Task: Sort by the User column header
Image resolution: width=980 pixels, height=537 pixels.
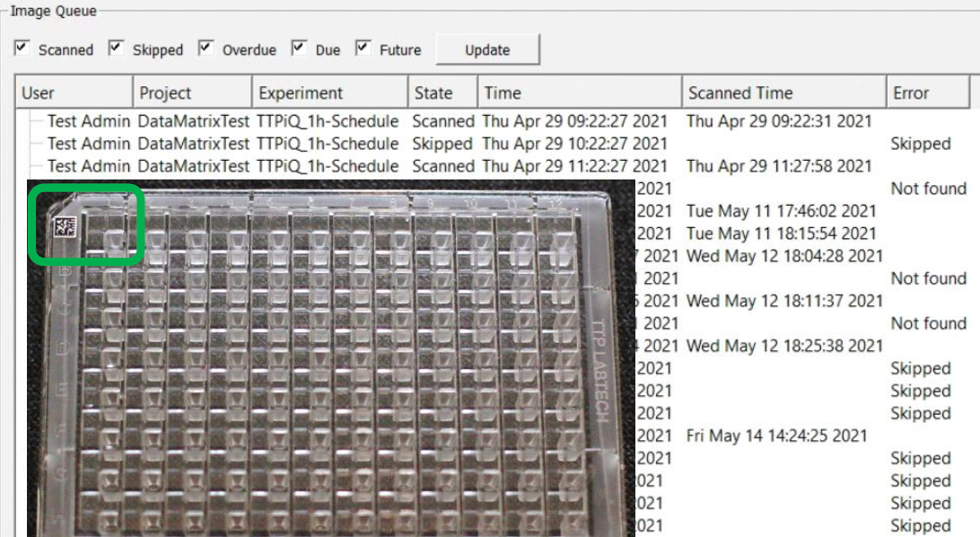Action: click(x=74, y=92)
